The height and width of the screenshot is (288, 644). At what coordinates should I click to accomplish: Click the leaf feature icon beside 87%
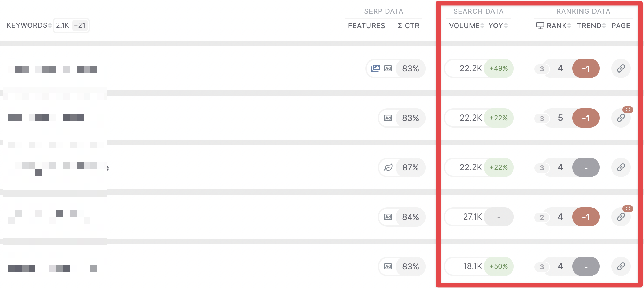pos(388,167)
